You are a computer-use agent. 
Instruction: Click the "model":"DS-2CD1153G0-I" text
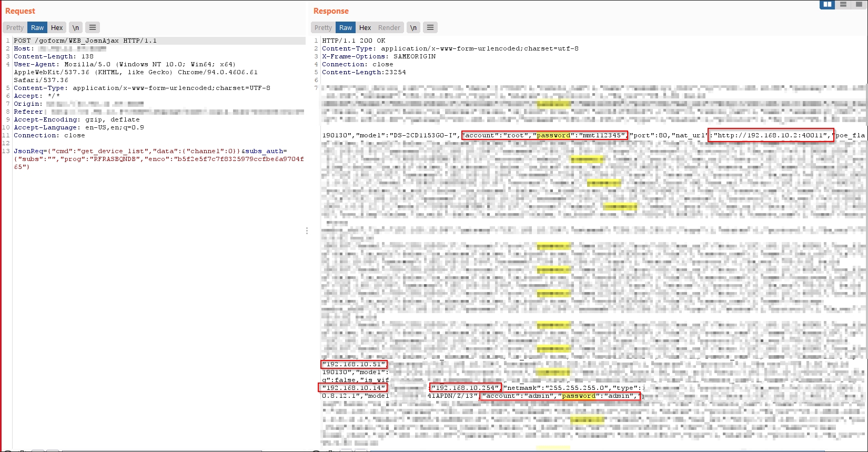[x=407, y=135]
